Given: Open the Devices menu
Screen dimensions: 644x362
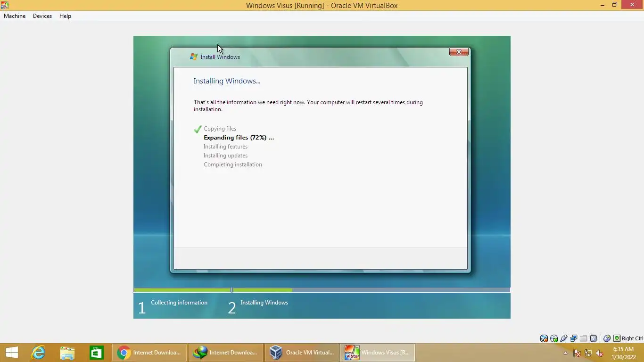Looking at the screenshot, I should (x=42, y=16).
